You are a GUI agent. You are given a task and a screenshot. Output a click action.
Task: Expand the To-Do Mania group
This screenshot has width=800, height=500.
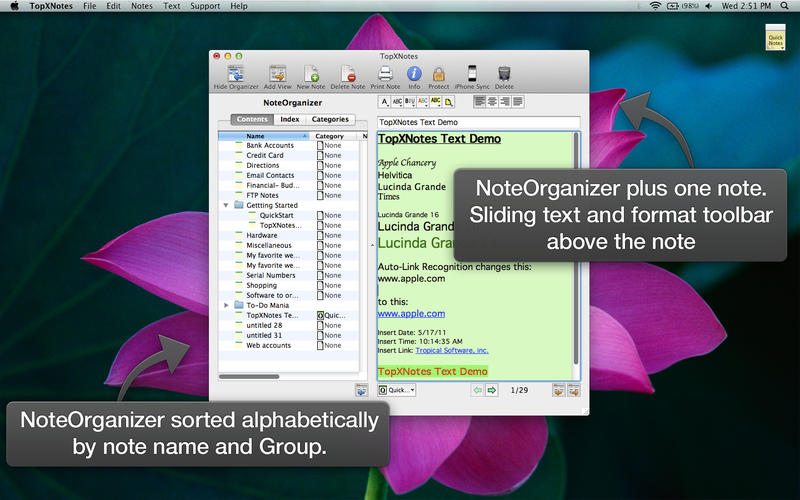(226, 305)
